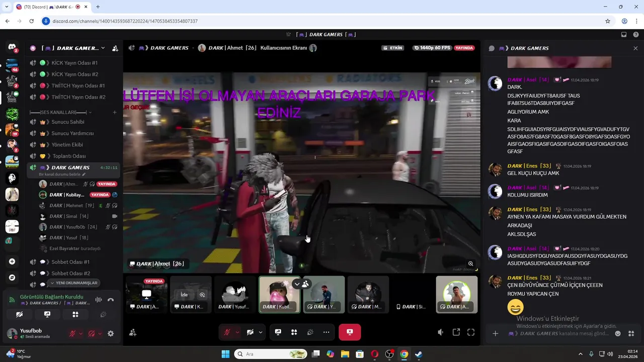Open apps grid icon in chat input
The width and height of the screenshot is (644, 362).
click(x=631, y=333)
